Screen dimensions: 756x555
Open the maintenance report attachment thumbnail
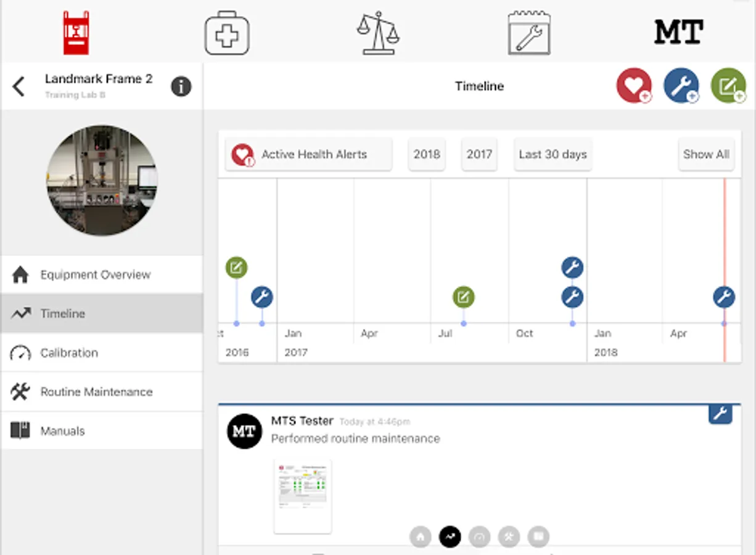[302, 496]
